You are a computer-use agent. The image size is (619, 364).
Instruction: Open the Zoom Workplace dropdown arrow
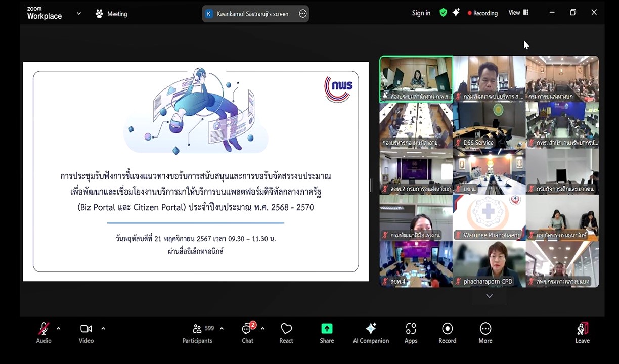click(x=79, y=14)
